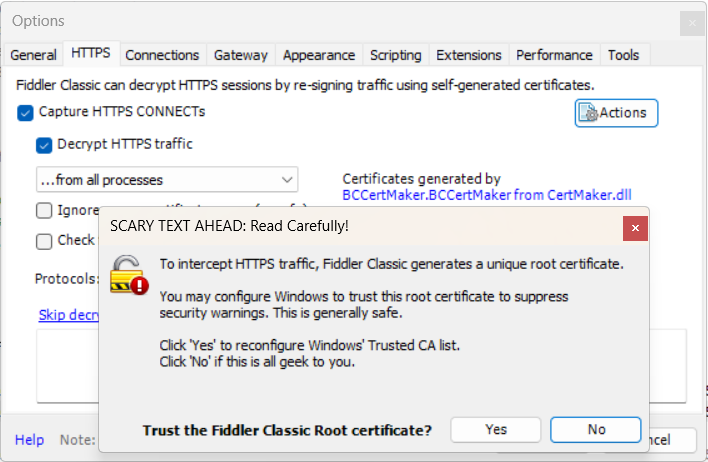This screenshot has height=462, width=708.
Task: Click the Actions gear icon button
Action: (x=616, y=113)
